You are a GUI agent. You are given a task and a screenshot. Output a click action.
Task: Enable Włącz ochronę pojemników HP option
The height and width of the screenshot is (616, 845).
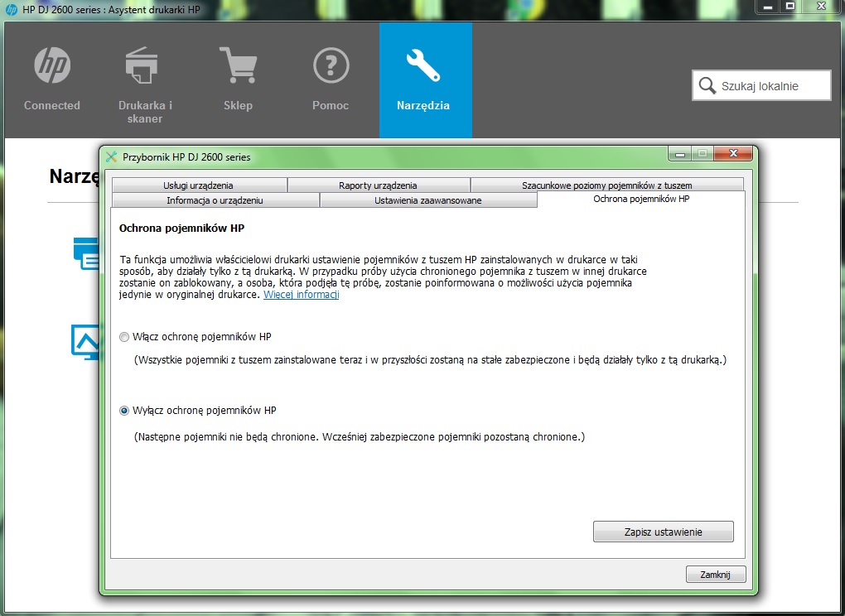tap(124, 337)
